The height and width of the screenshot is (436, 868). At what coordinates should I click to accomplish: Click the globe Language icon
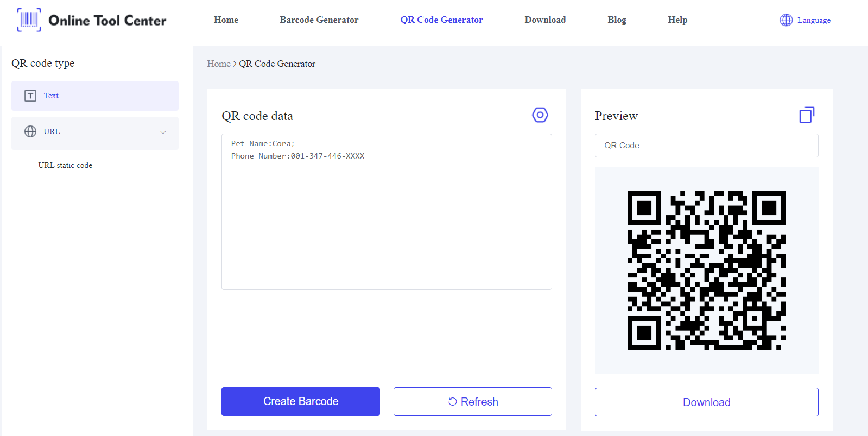point(786,20)
